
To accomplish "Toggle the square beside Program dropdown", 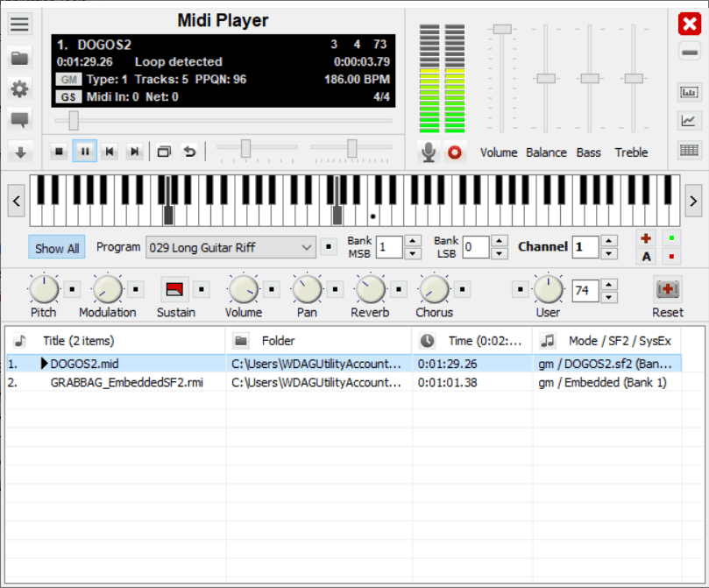I will pos(329,247).
